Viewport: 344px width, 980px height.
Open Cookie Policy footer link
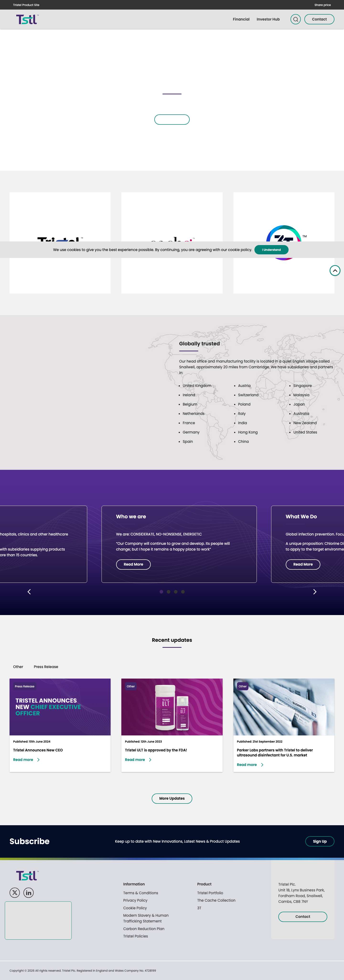pyautogui.click(x=135, y=908)
